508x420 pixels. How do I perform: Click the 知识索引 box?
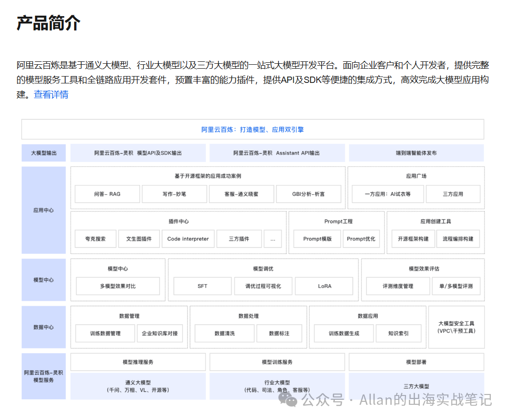point(398,334)
